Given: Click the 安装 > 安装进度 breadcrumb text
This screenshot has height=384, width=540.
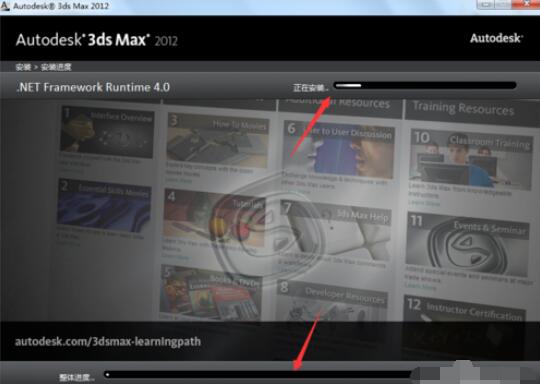Looking at the screenshot, I should coord(43,67).
